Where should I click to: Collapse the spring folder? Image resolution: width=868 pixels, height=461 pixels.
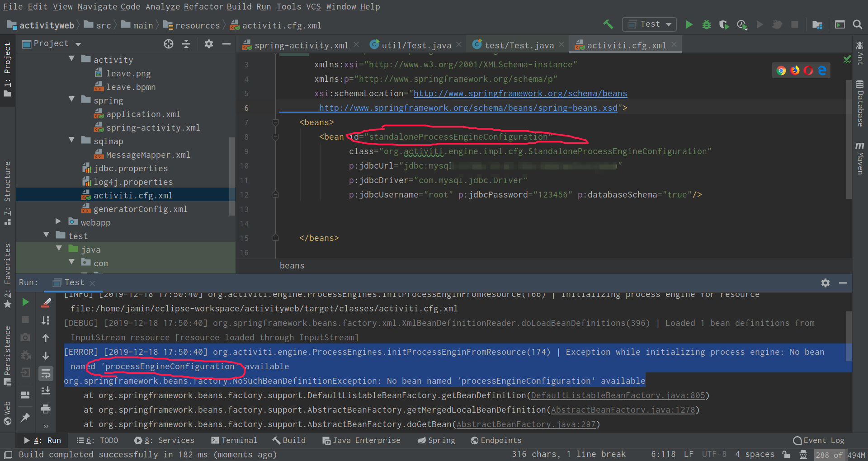pyautogui.click(x=71, y=99)
